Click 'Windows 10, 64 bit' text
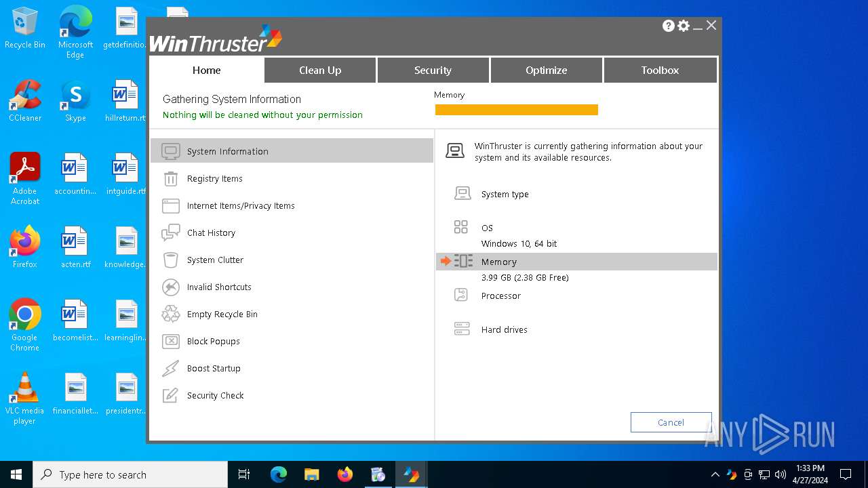Viewport: 868px width, 488px height. coord(519,243)
